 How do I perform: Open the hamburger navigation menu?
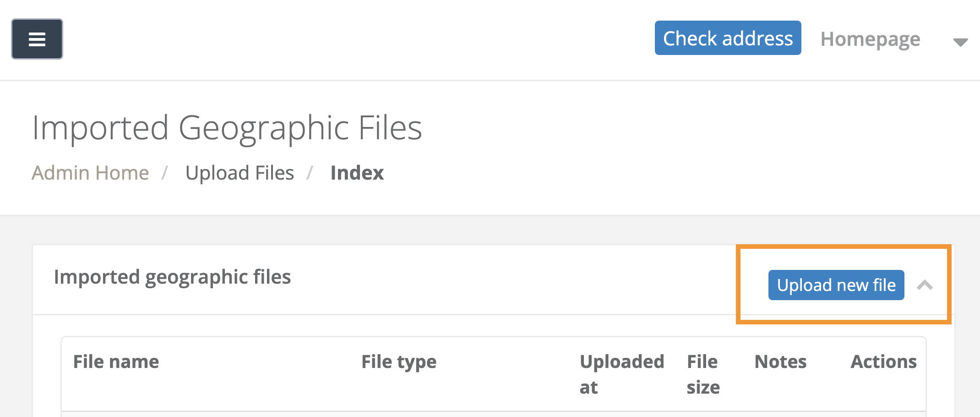pyautogui.click(x=37, y=39)
